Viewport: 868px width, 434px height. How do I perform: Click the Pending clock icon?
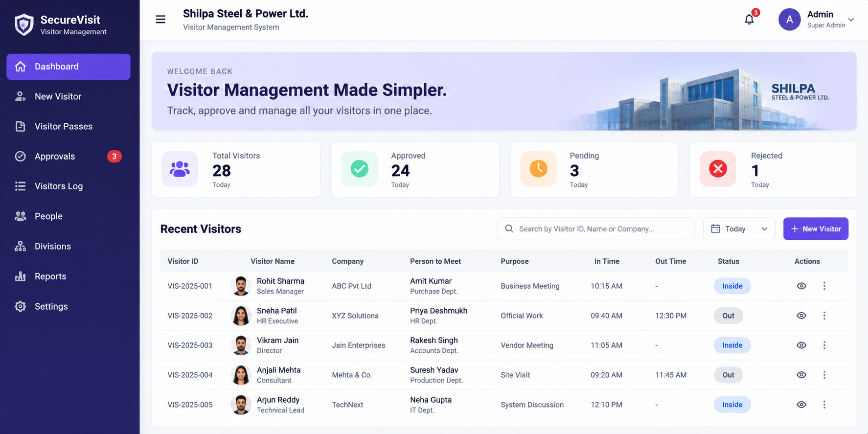click(538, 169)
